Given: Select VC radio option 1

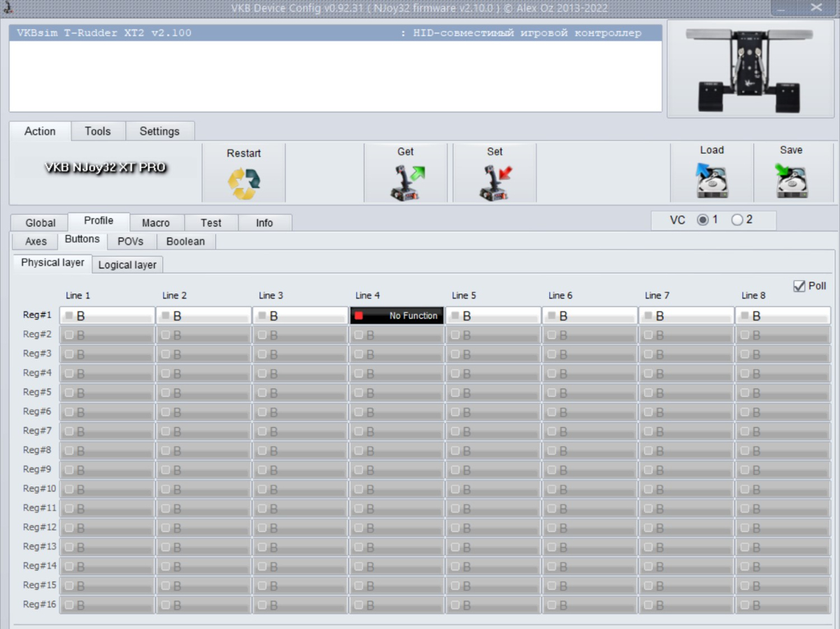Looking at the screenshot, I should [x=702, y=220].
